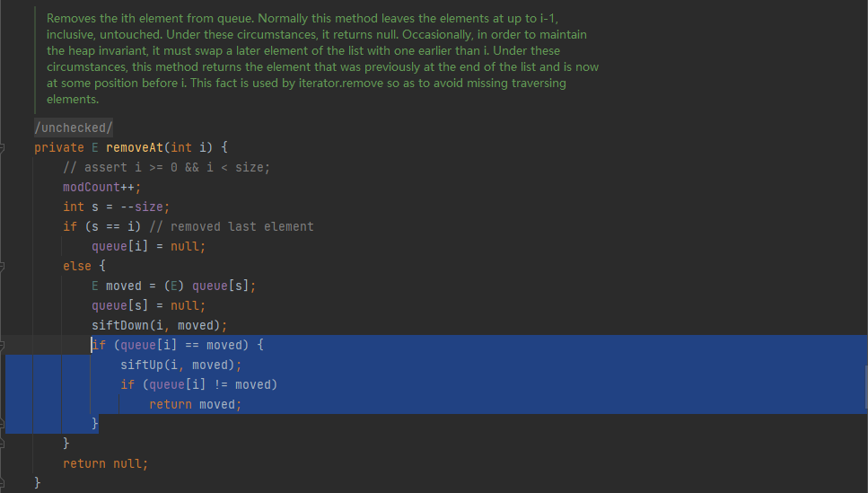Collapse the 'if (queue[i] == moved)' fold marker

[x=4, y=345]
